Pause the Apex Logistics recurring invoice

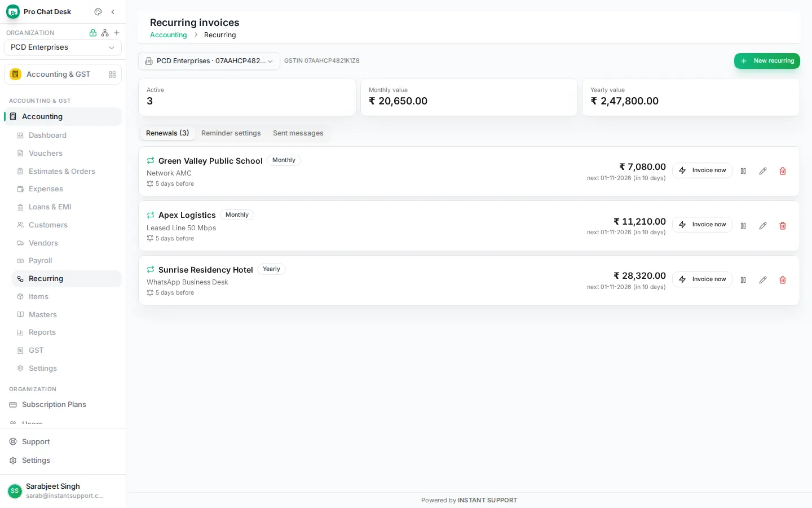point(743,226)
